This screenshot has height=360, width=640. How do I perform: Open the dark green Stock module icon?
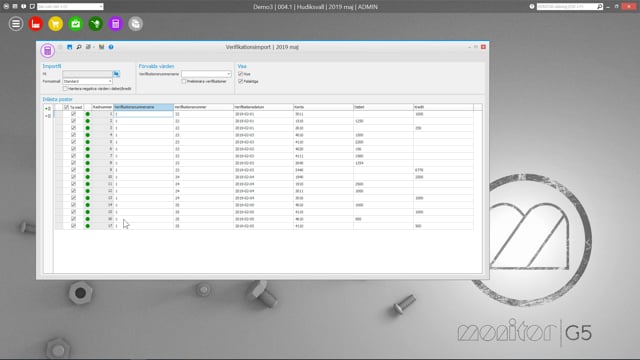click(x=96, y=24)
